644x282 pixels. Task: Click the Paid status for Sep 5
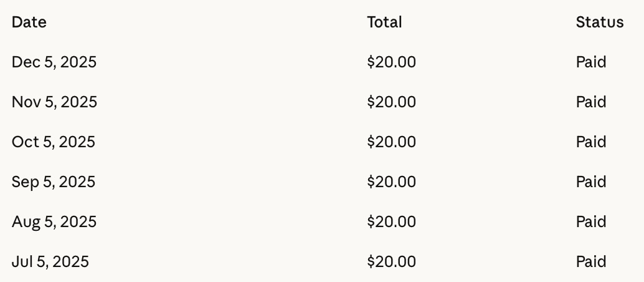pos(590,182)
